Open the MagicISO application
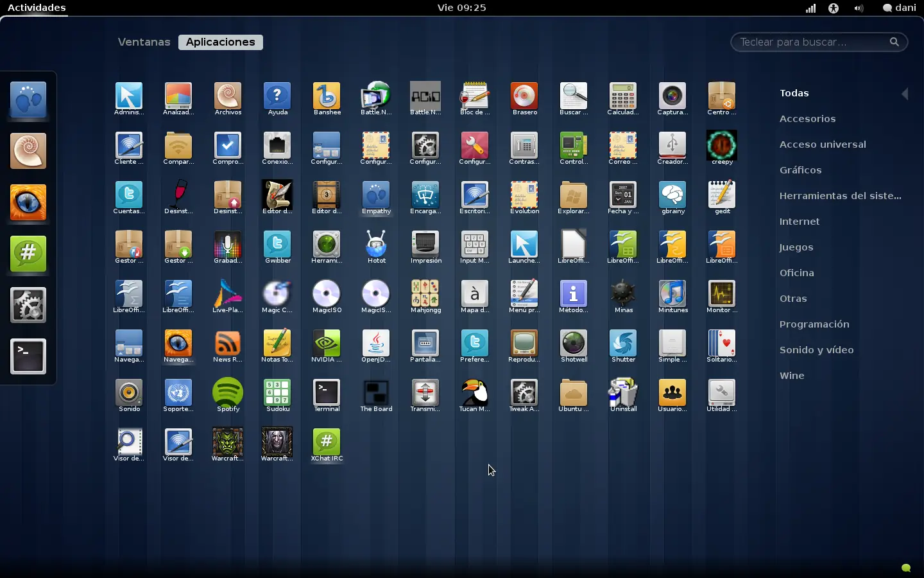The height and width of the screenshot is (578, 924). coord(327,297)
